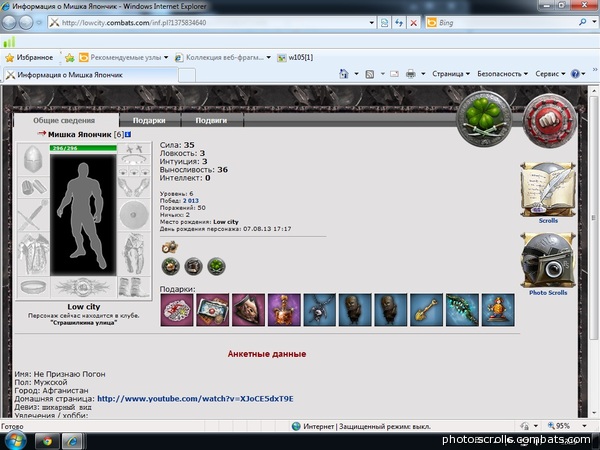Click the blue info icon beside character name
The height and width of the screenshot is (450, 600).
pyautogui.click(x=128, y=134)
